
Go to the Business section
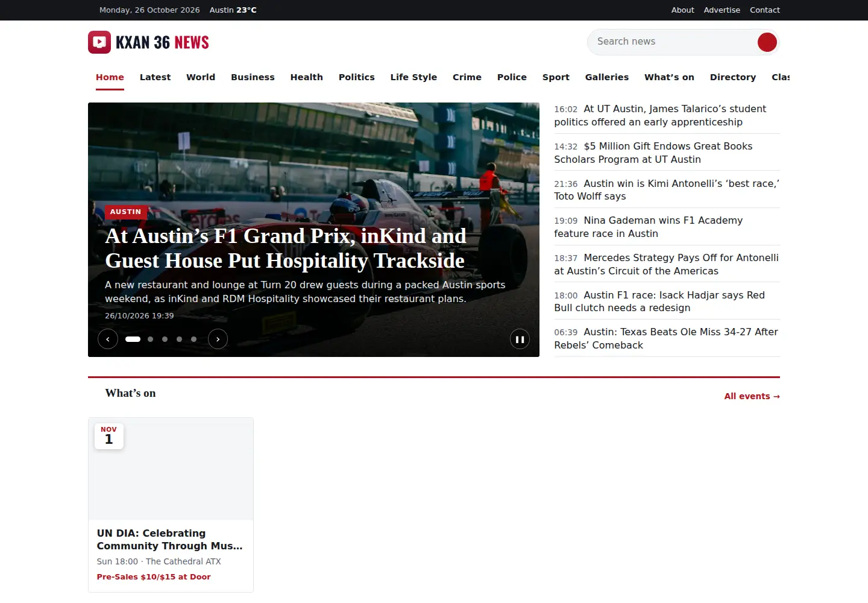click(253, 77)
